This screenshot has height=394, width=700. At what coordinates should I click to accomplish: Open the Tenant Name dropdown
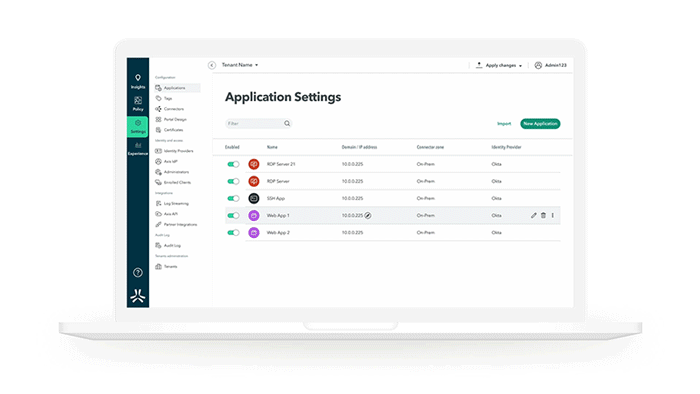pyautogui.click(x=240, y=65)
